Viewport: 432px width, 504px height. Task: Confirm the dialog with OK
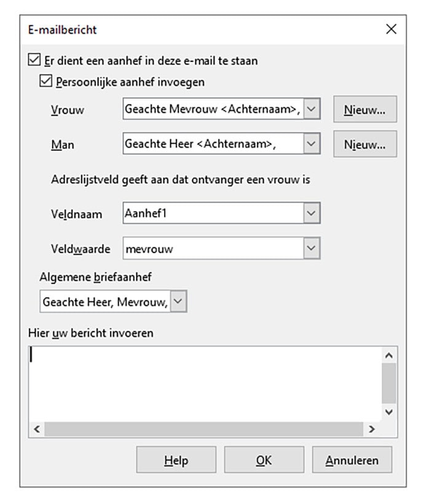(264, 459)
